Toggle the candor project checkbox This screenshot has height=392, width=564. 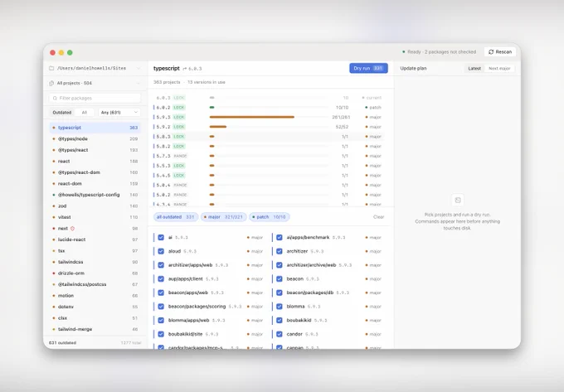tap(280, 334)
